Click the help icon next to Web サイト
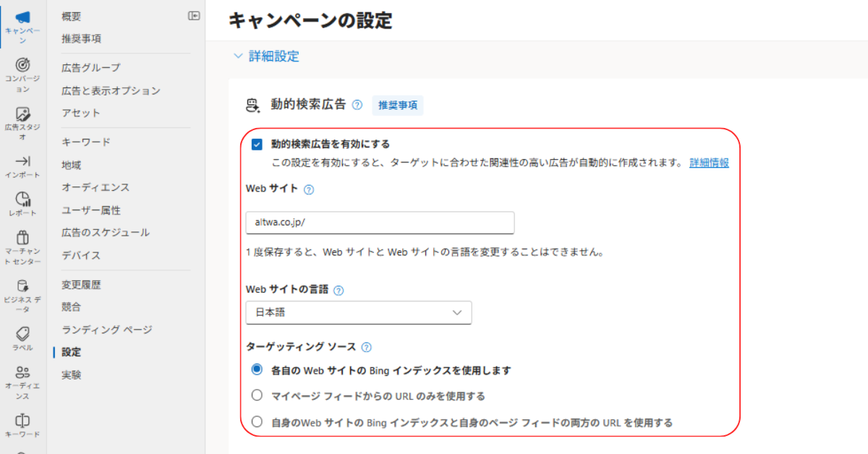 tap(309, 190)
